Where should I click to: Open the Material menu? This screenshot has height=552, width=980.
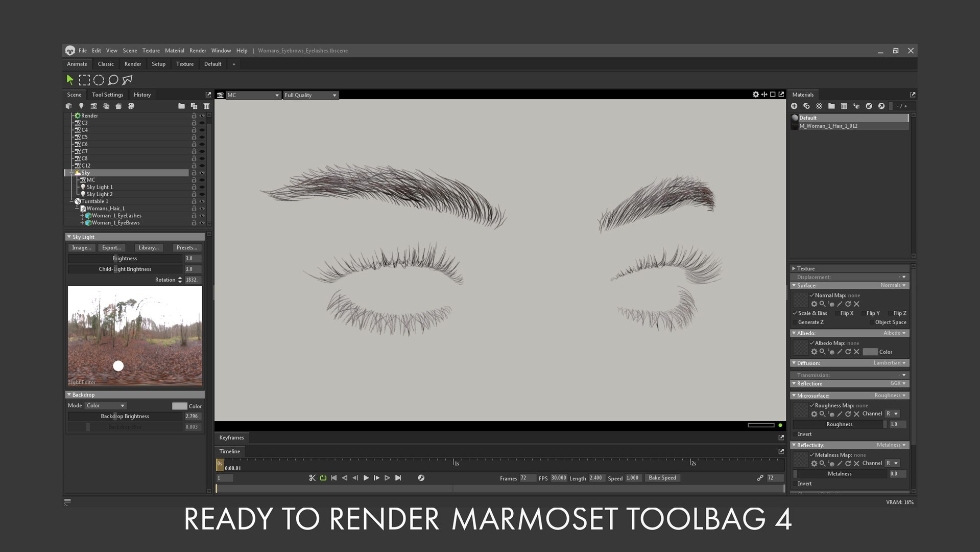(175, 51)
